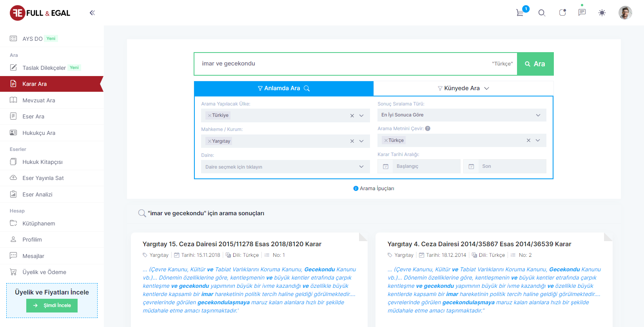644x327 pixels.
Task: Toggle light/dark theme sun icon
Action: (x=602, y=13)
